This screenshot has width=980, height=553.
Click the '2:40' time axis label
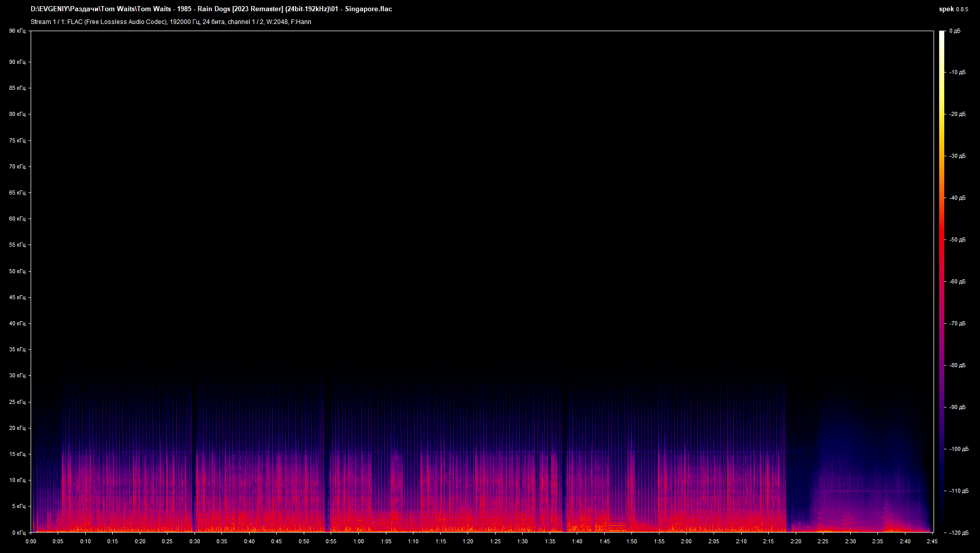[905, 542]
